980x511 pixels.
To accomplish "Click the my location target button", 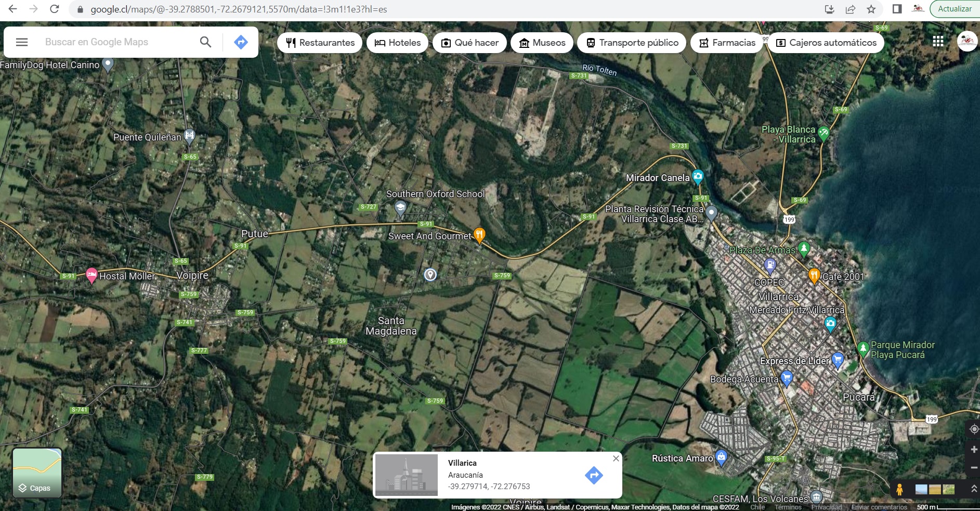I will pyautogui.click(x=974, y=429).
